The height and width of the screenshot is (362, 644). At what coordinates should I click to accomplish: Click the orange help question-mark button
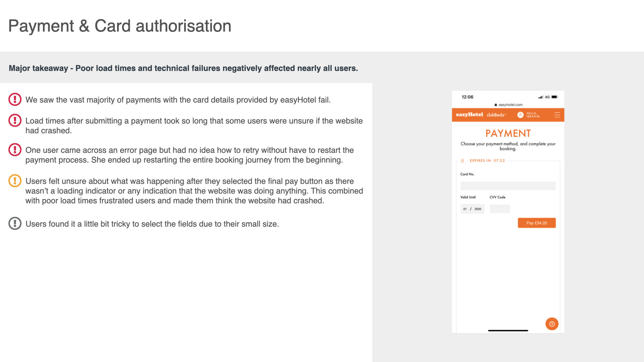point(552,324)
